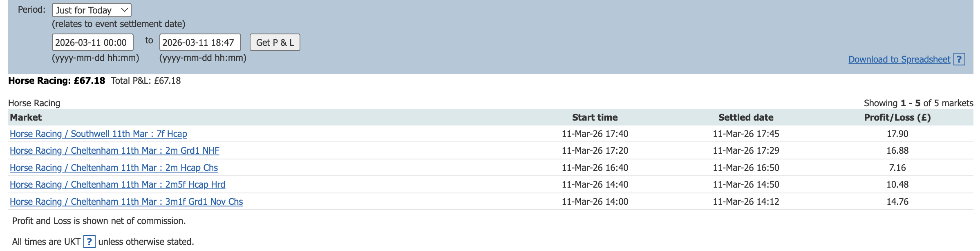Open help icon beside Download to Spreadsheet
980x251 pixels.
pos(959,59)
